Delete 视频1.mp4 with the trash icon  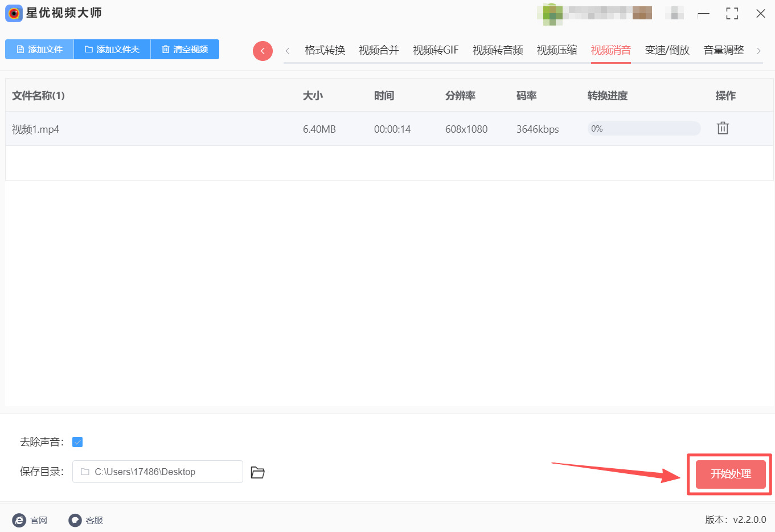click(723, 128)
